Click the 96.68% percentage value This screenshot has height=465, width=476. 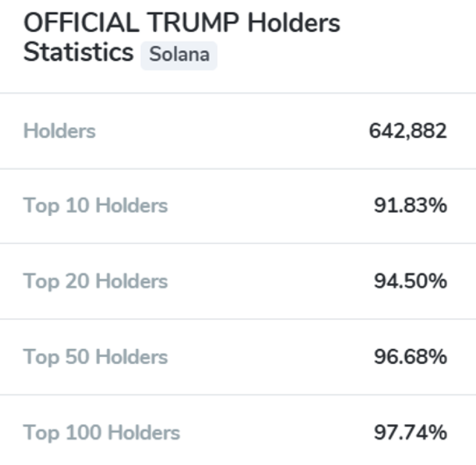coord(410,357)
